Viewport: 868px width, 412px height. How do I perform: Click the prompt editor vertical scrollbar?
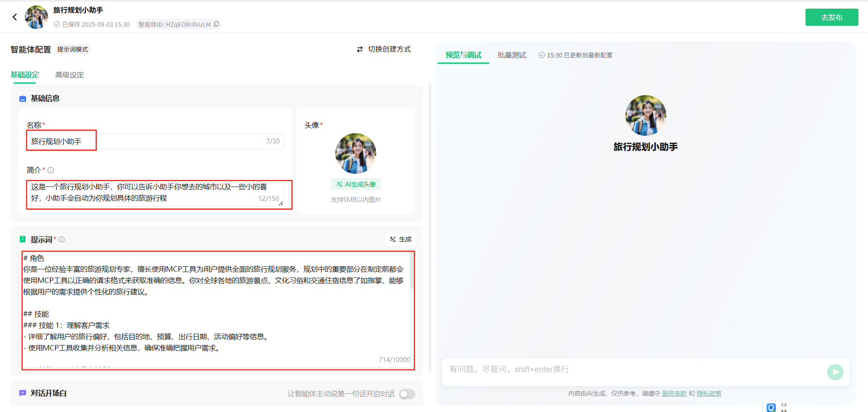[412, 270]
